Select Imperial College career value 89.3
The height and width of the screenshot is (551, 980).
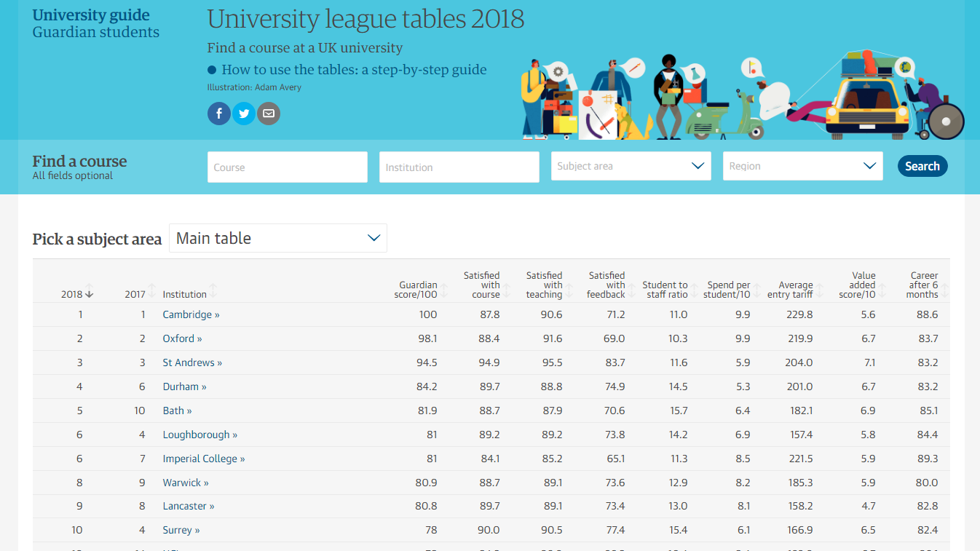click(x=928, y=459)
